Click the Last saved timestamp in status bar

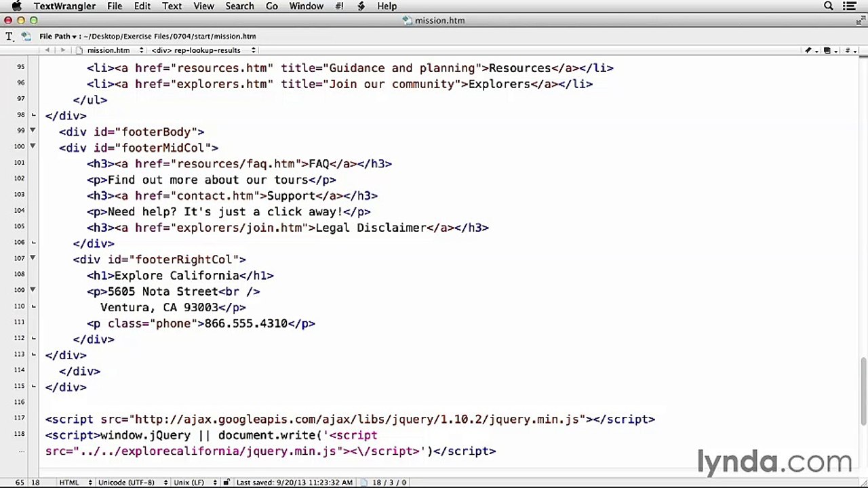294,483
